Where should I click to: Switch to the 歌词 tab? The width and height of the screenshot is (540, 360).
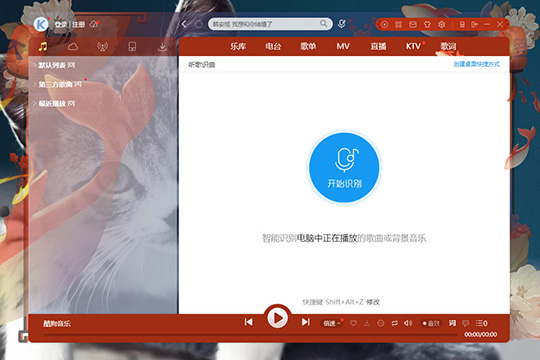click(448, 46)
